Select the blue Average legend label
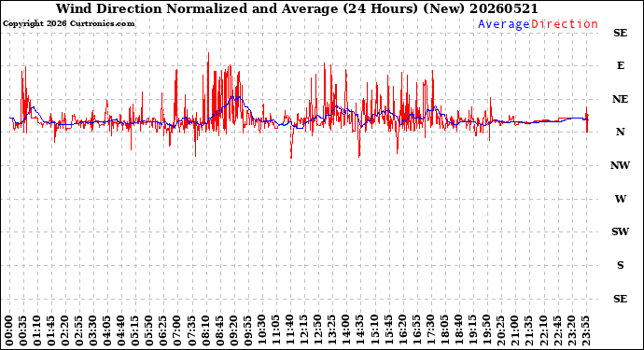 tap(504, 24)
